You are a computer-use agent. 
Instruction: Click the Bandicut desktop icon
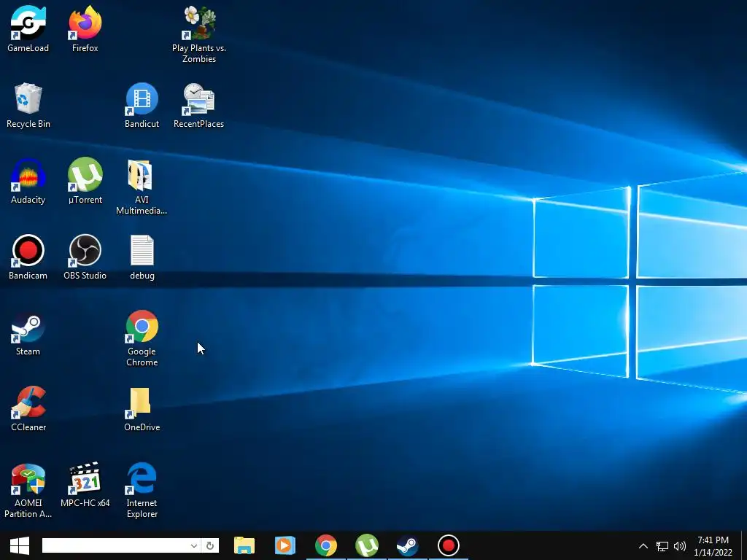click(142, 105)
